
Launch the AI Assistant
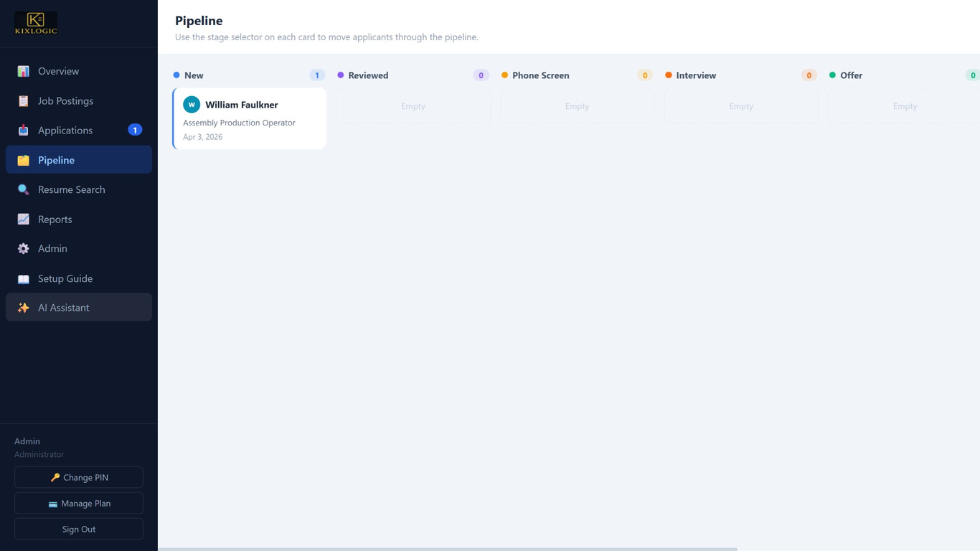79,308
